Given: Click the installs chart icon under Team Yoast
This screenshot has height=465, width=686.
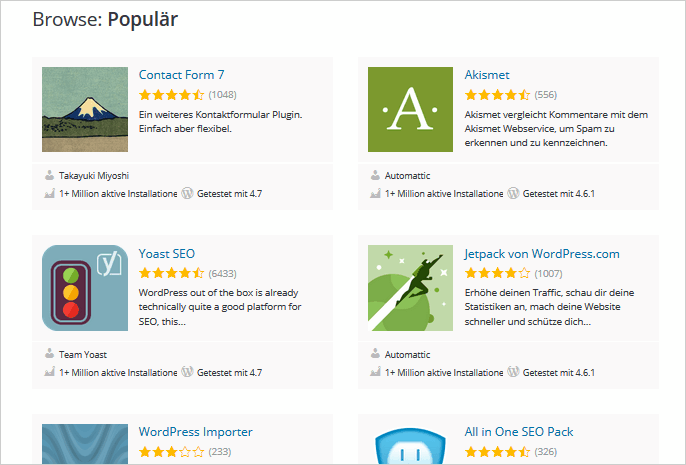Looking at the screenshot, I should point(49,372).
